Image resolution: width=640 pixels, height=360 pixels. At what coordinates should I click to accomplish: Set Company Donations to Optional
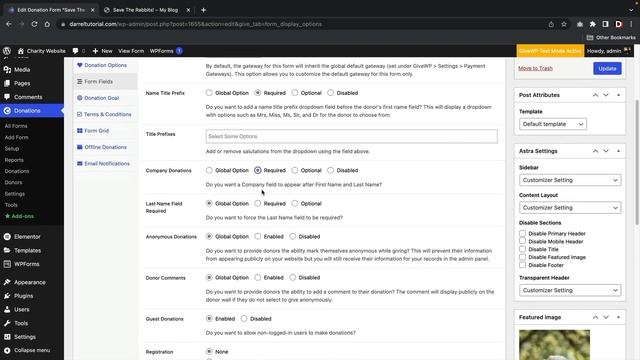point(295,170)
